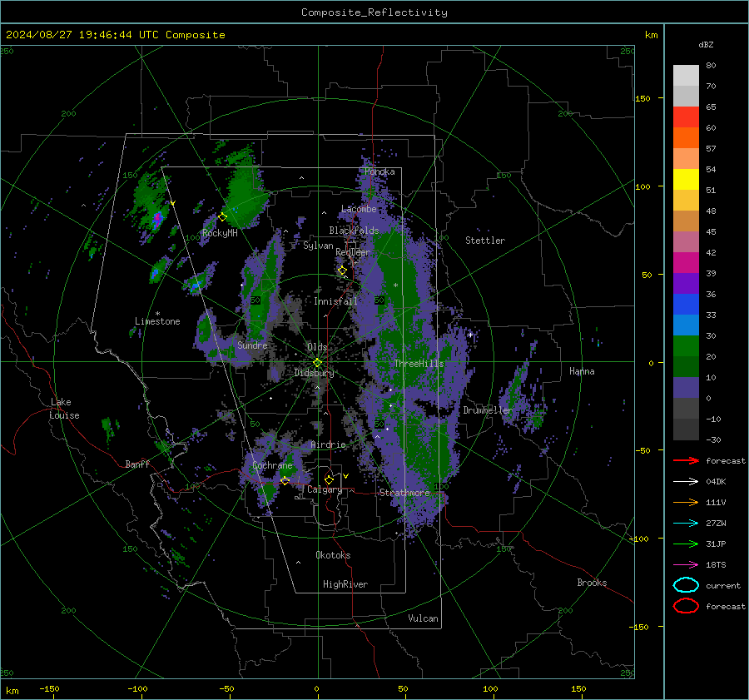Click the light gray swatch between 80 and 70
The image size is (749, 700).
(x=686, y=76)
